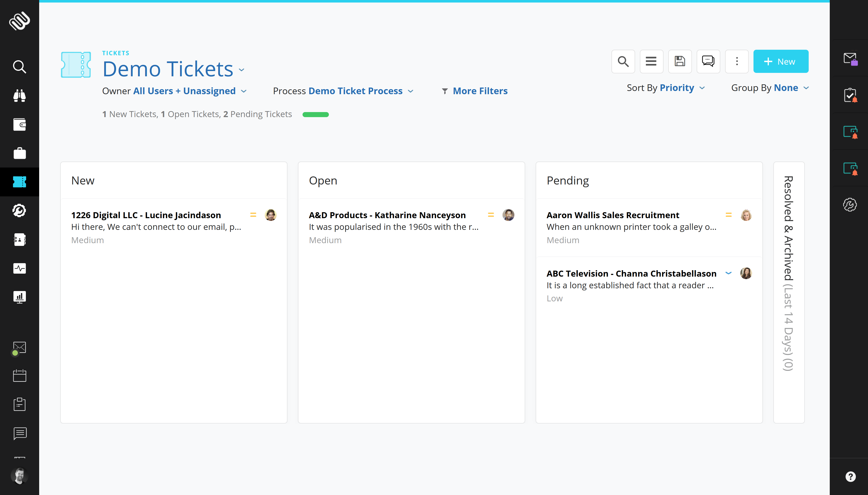Click the save view floppy disk icon

pos(680,62)
